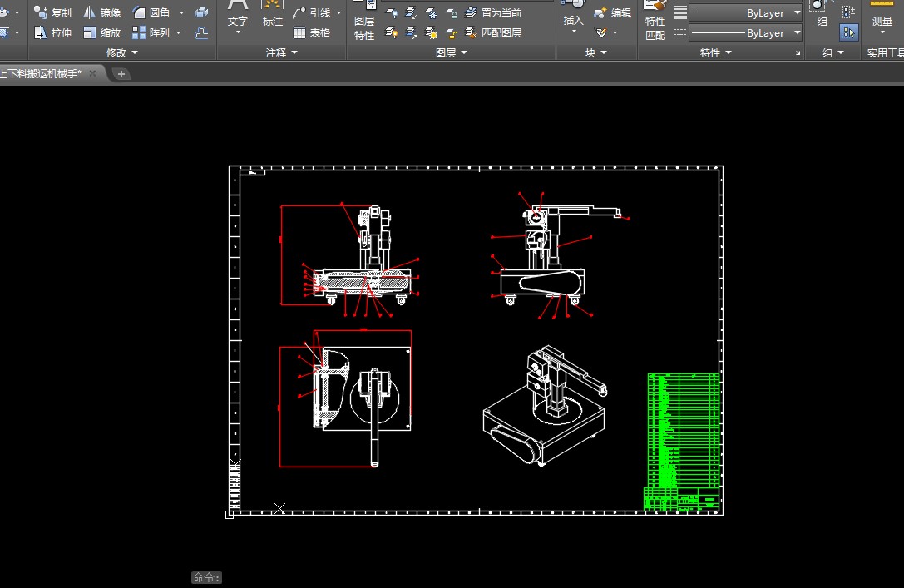This screenshot has height=588, width=904.
Task: Activate the 文字 (Text) tool
Action: point(238,14)
